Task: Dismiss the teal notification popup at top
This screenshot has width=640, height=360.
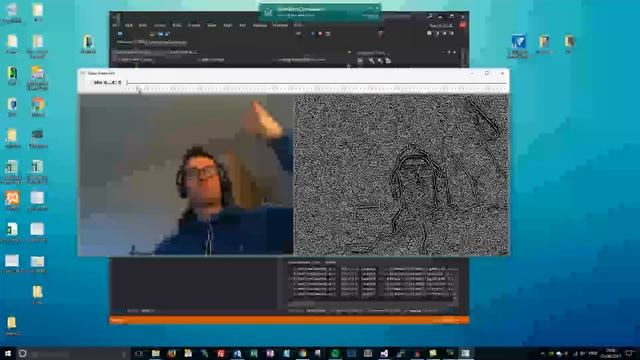Action: coord(378,7)
